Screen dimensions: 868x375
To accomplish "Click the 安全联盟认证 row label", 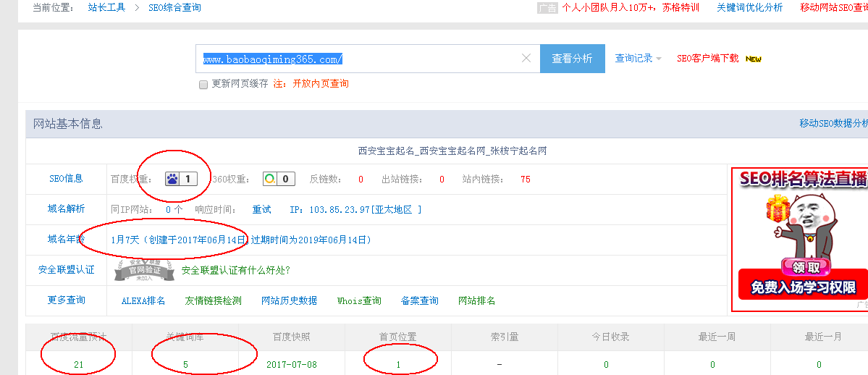I will [x=66, y=270].
